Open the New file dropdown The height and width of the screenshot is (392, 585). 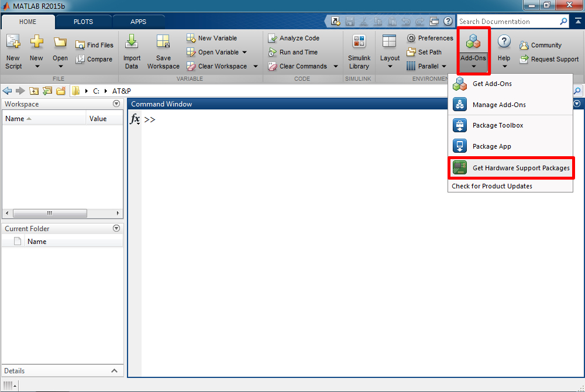pos(36,51)
